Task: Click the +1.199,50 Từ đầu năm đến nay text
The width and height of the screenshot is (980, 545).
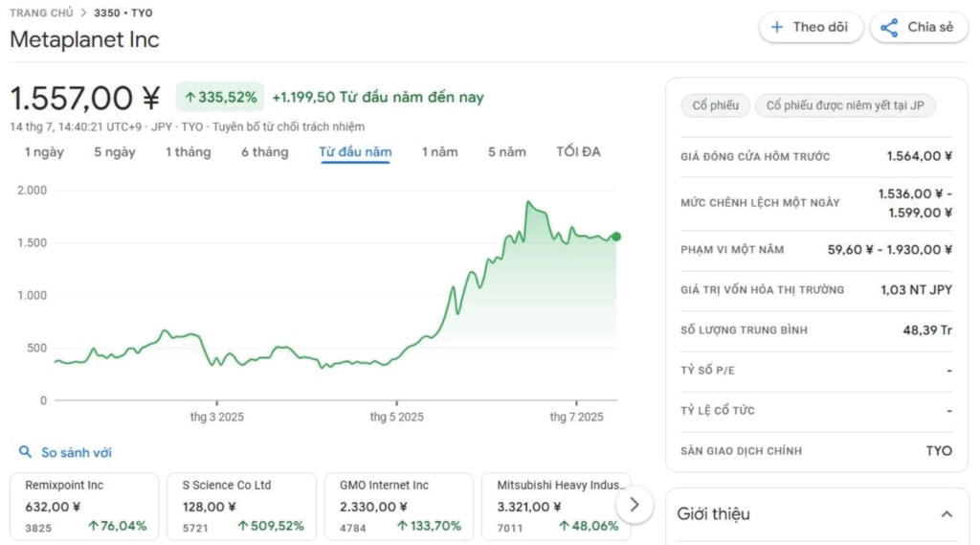Action: 378,97
